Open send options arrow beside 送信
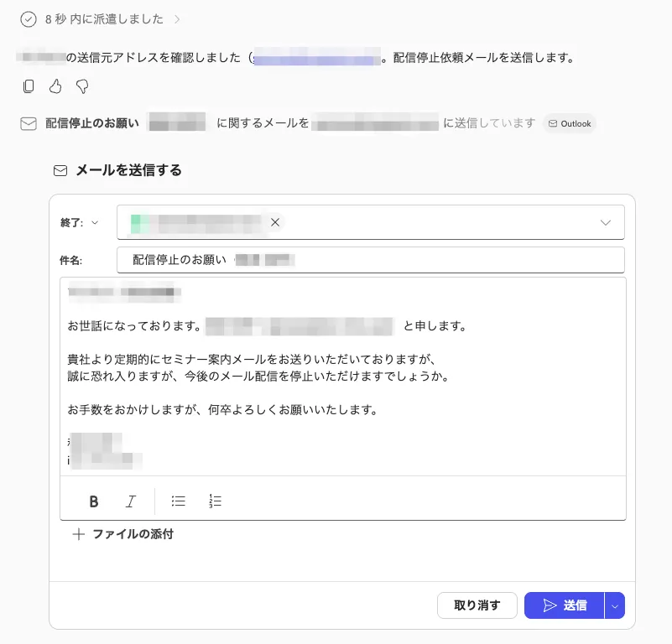 [615, 605]
